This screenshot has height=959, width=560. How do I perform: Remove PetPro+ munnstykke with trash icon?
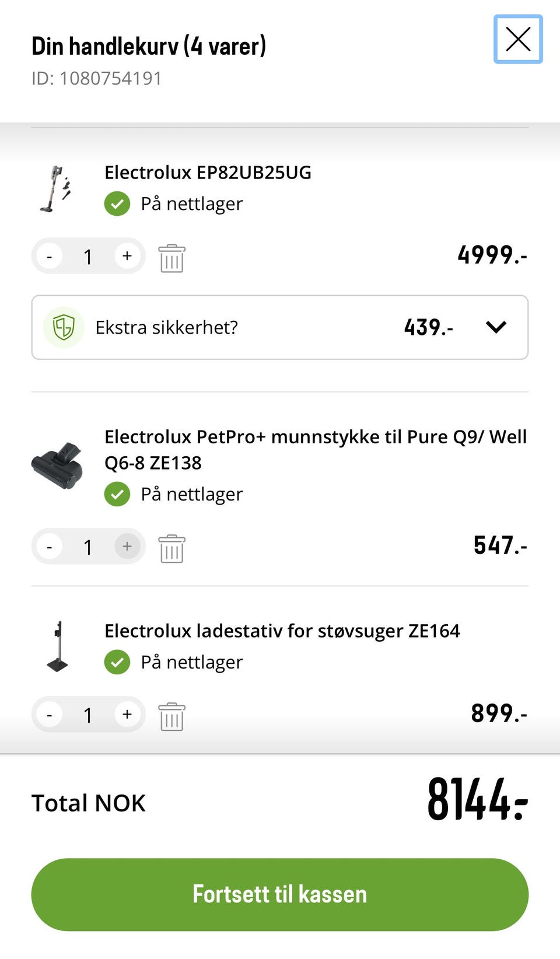click(171, 548)
